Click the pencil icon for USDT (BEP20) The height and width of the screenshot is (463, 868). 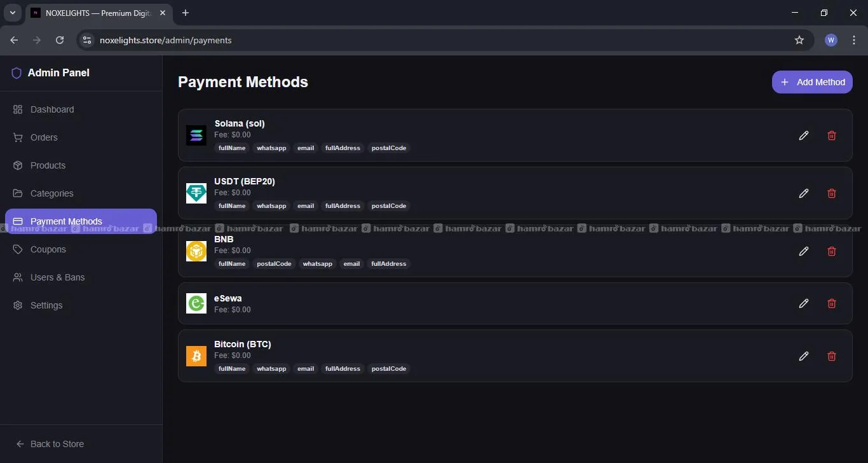(x=804, y=193)
